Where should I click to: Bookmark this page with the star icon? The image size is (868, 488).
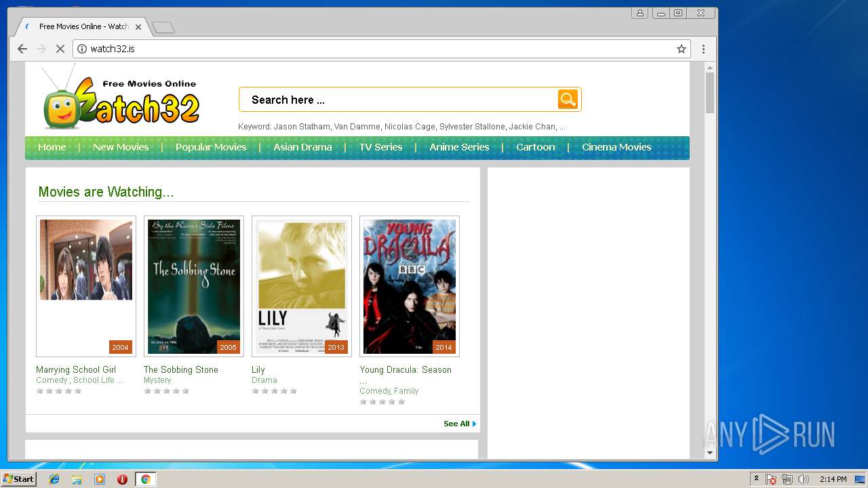tap(682, 49)
